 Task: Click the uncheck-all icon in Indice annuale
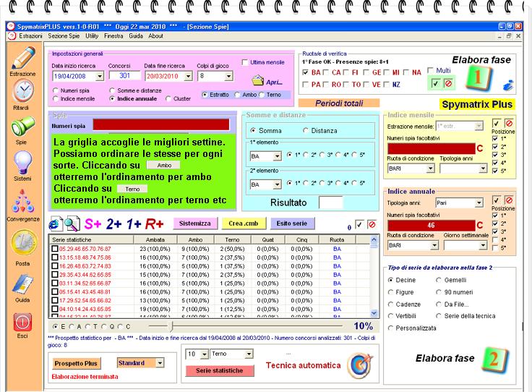pos(509,200)
